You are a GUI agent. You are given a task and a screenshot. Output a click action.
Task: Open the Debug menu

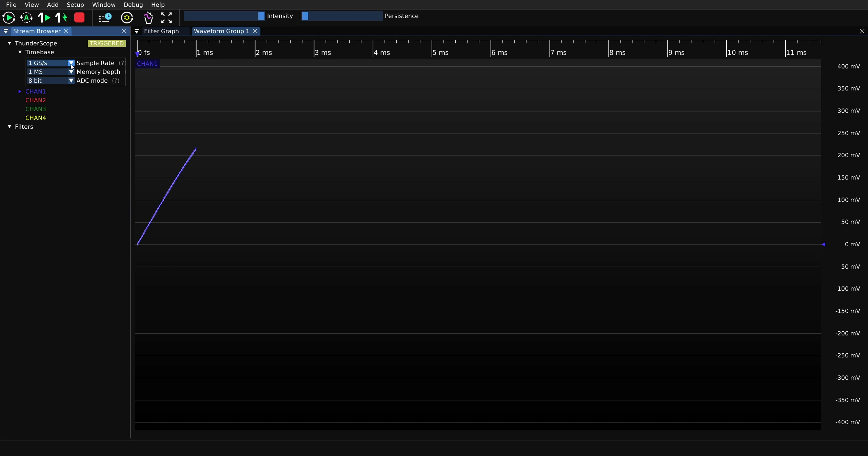tap(133, 5)
